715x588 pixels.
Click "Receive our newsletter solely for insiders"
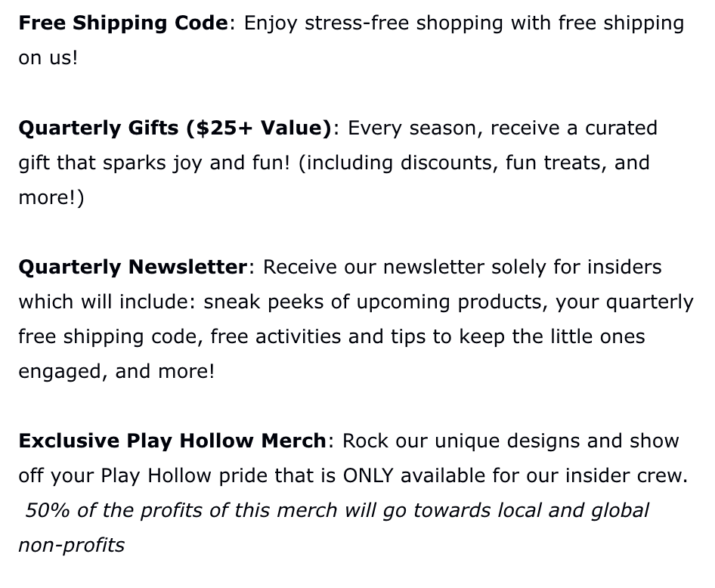462,267
